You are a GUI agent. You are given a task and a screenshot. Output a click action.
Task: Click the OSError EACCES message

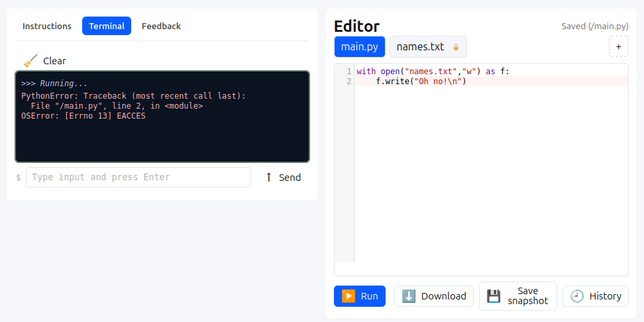coord(83,116)
